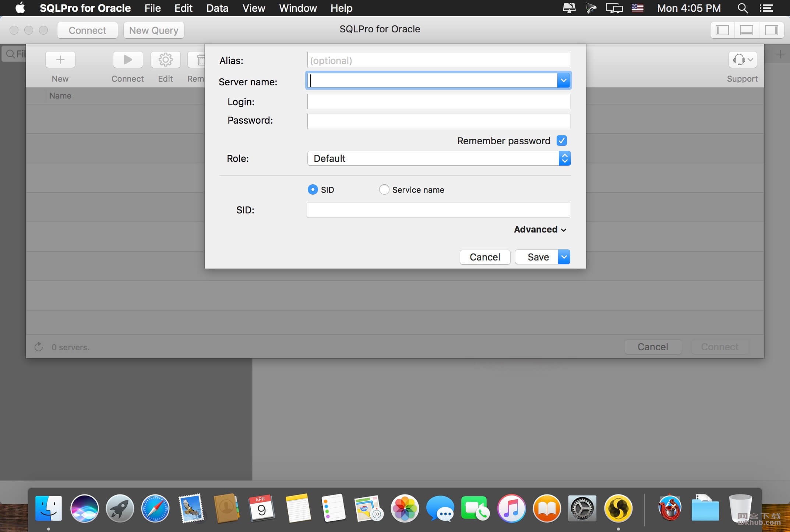The width and height of the screenshot is (790, 532).
Task: Open the Help menu
Action: click(x=341, y=8)
